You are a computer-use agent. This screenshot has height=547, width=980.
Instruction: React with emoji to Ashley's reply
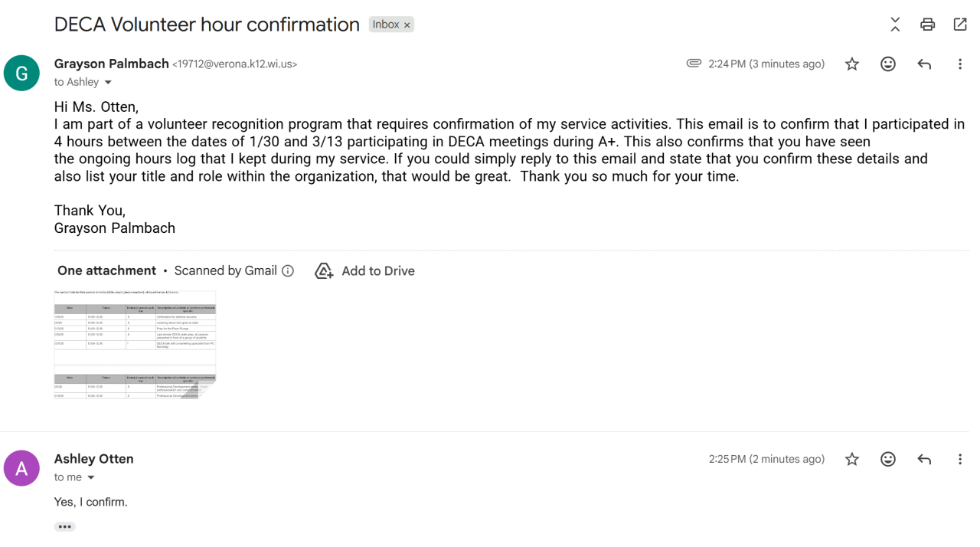(x=888, y=460)
